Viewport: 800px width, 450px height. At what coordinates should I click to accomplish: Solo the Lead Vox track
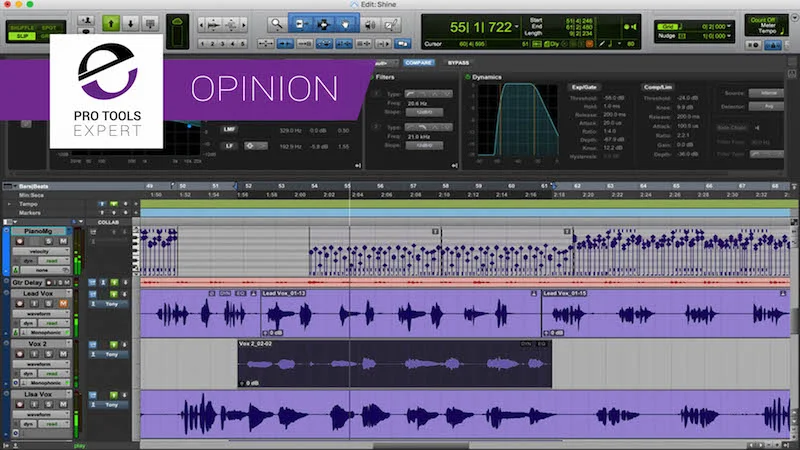48,304
